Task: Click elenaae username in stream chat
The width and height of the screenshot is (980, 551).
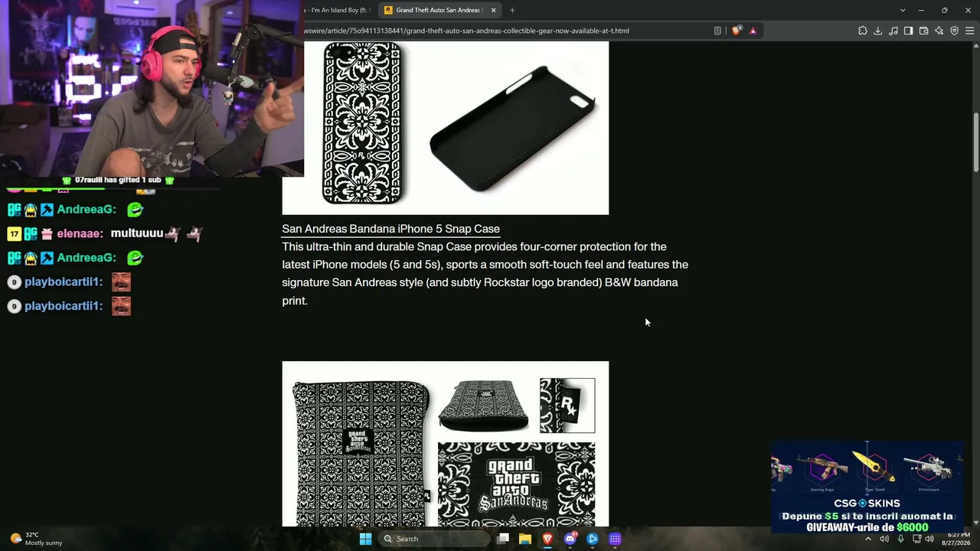Action: 80,233
